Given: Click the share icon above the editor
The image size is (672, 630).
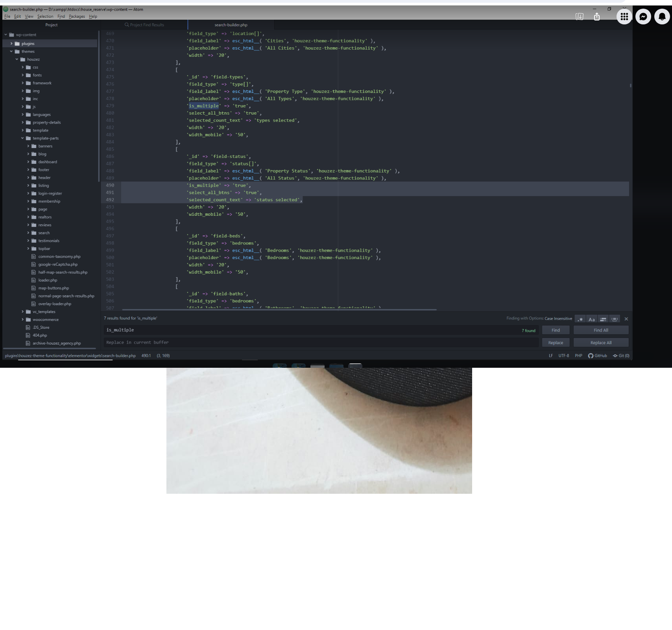Looking at the screenshot, I should 597,17.
